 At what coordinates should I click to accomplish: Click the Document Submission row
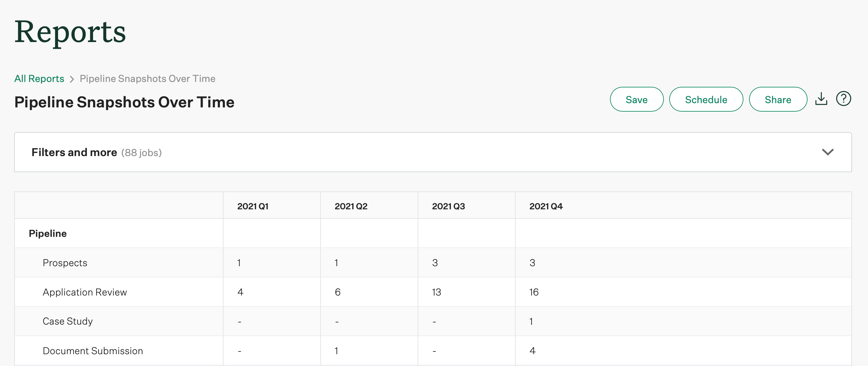pos(93,351)
